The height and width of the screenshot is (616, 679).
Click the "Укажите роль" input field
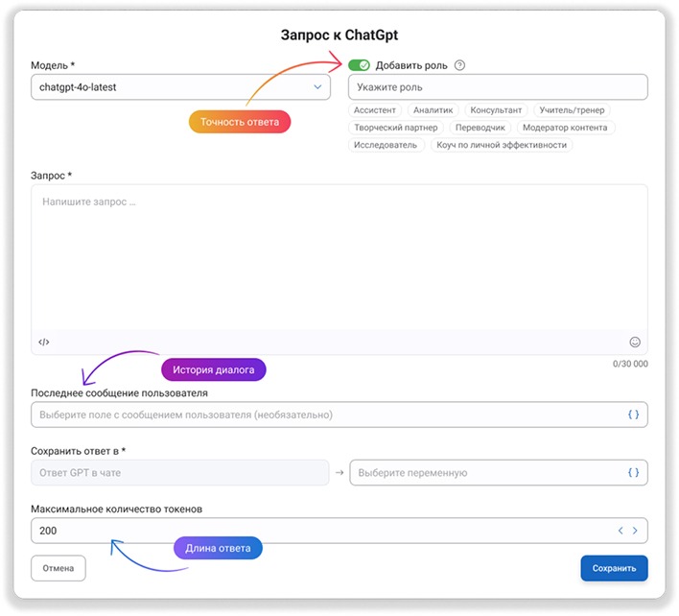497,87
